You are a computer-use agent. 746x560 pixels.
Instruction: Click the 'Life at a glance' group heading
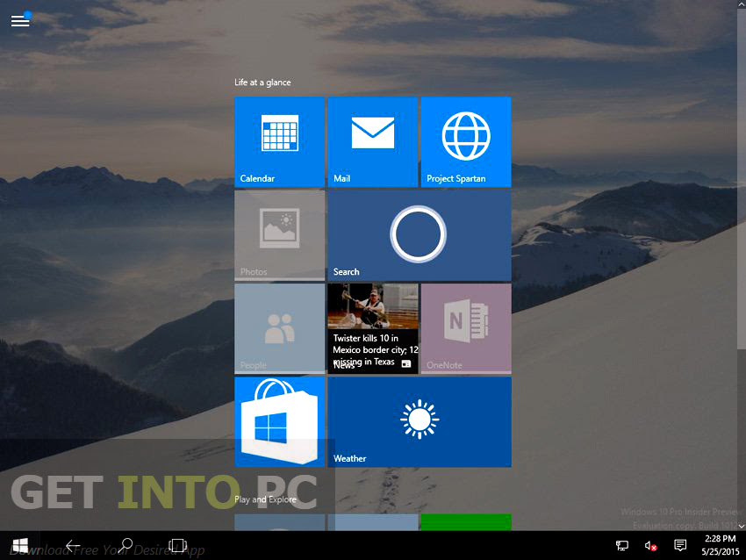pos(262,83)
